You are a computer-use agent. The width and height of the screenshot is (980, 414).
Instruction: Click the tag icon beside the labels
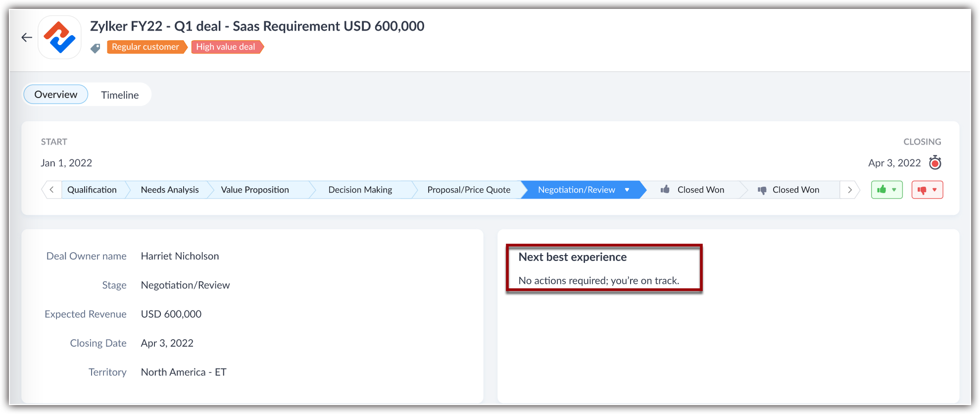pyautogui.click(x=96, y=48)
